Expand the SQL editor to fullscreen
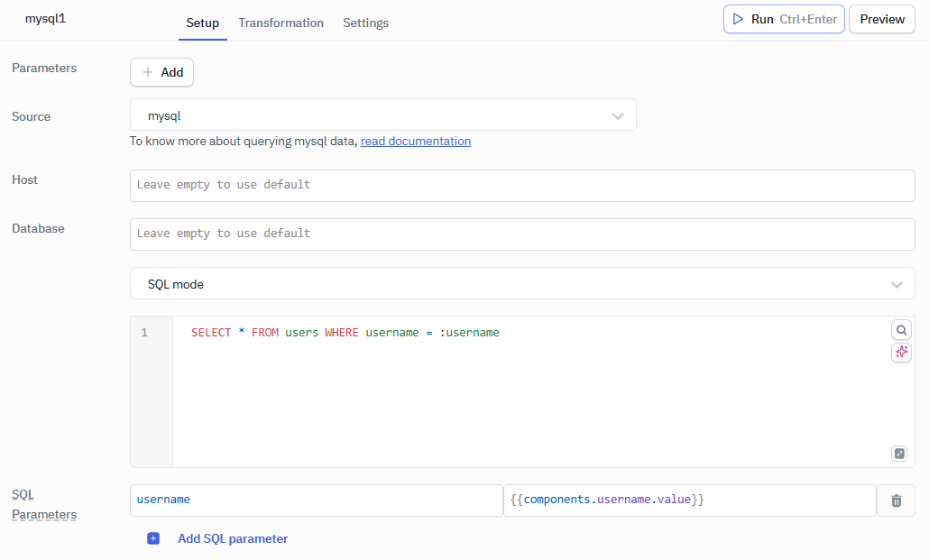This screenshot has height=560, width=929. click(899, 454)
